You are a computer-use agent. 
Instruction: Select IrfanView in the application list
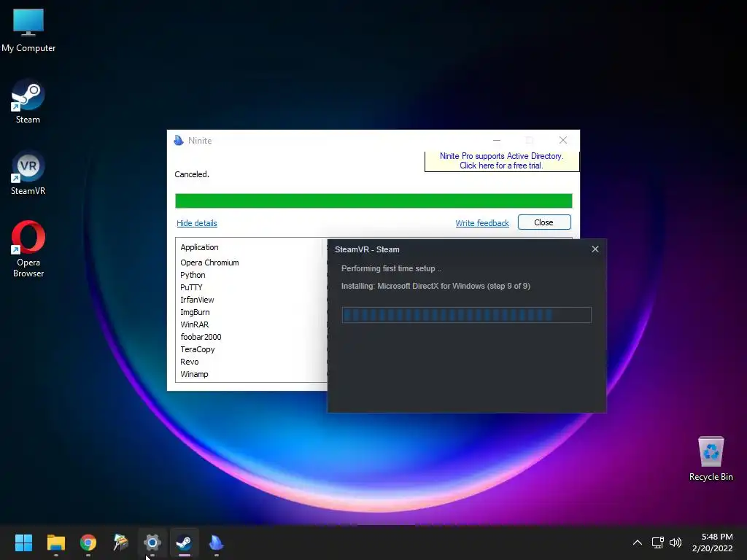[x=197, y=300]
